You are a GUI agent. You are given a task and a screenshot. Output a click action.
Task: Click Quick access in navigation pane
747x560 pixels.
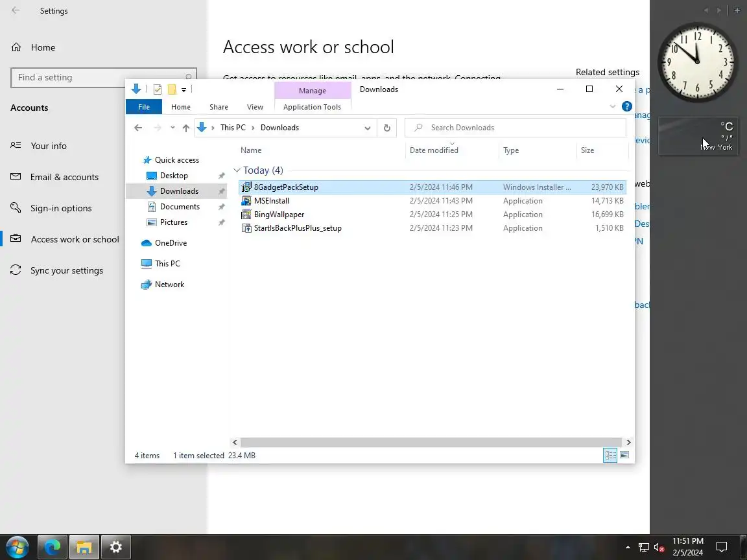(x=177, y=160)
